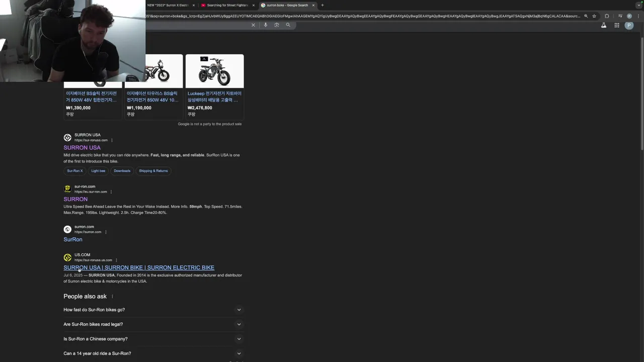Close the surron boke Google Search tab

pyautogui.click(x=313, y=5)
